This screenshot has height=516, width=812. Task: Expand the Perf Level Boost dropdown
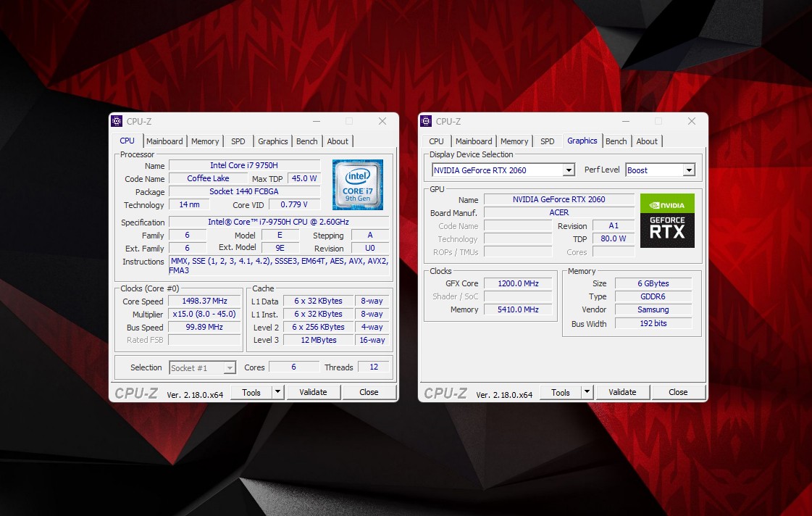click(688, 170)
